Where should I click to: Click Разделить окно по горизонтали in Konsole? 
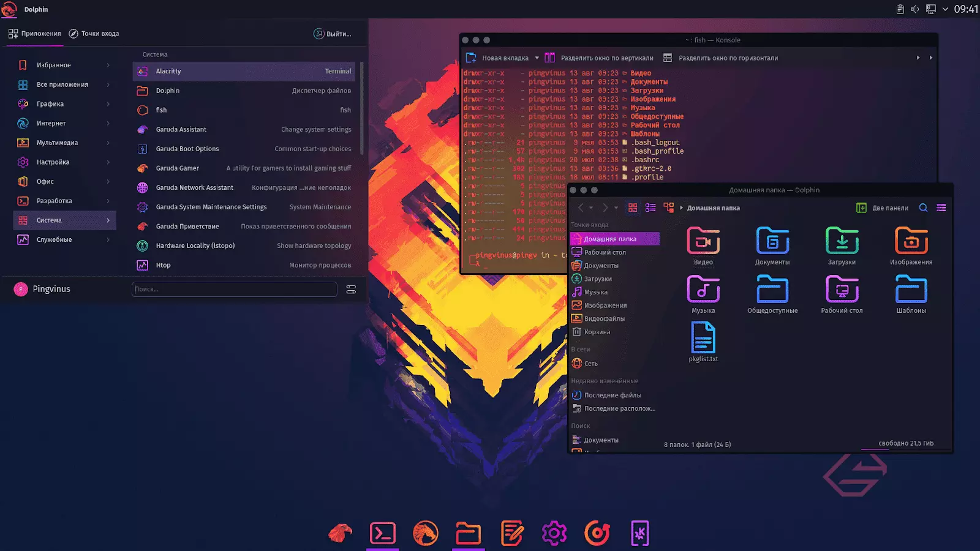coord(720,58)
